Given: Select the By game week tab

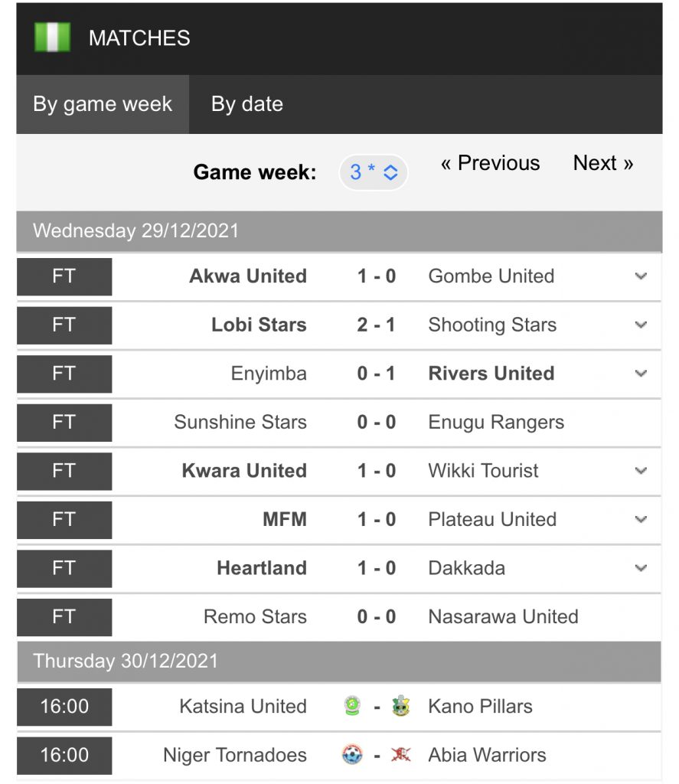Looking at the screenshot, I should (x=103, y=104).
